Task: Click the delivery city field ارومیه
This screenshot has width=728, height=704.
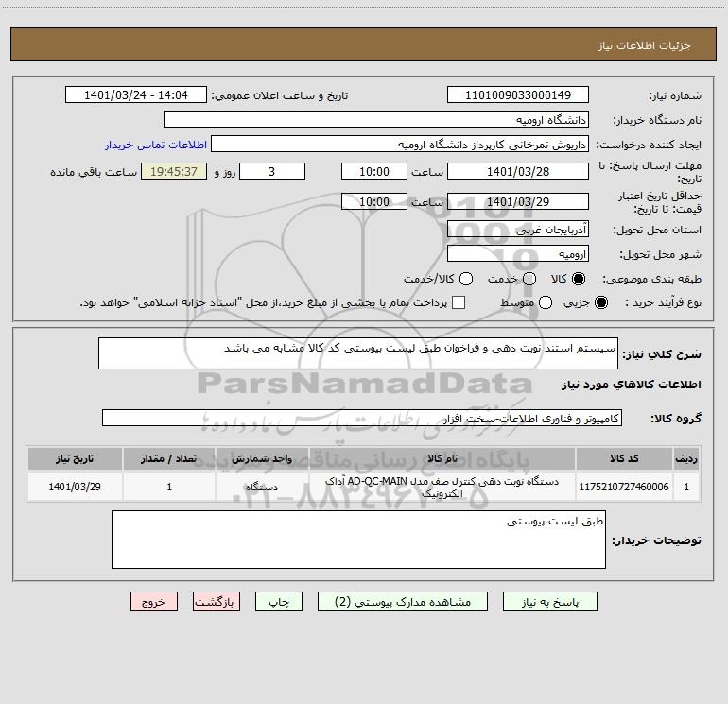Action: 518,254
